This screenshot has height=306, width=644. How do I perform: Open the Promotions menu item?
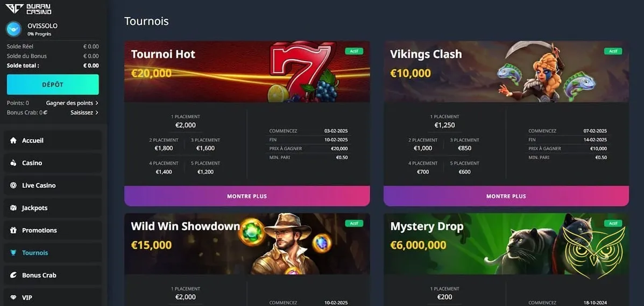coord(53,230)
